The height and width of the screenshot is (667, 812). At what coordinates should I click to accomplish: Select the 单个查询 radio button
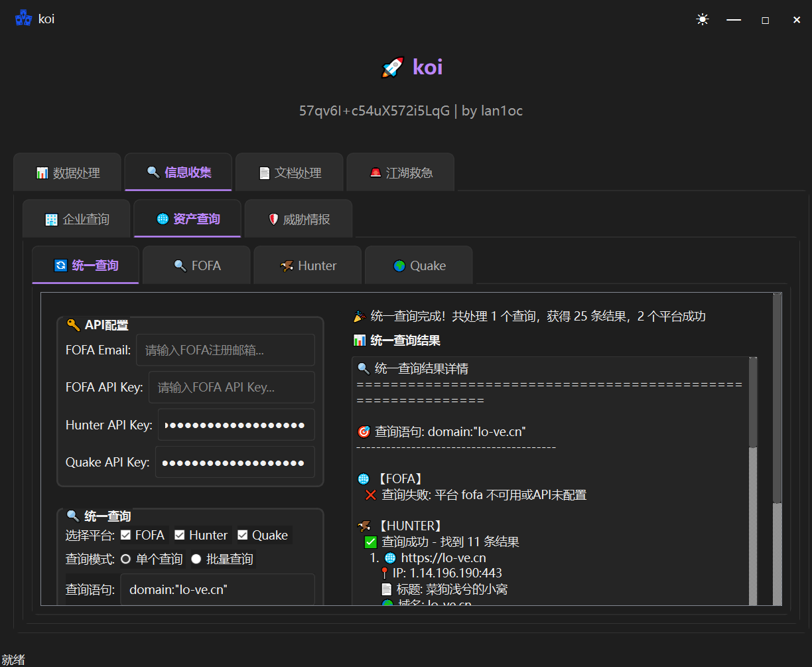click(x=126, y=559)
